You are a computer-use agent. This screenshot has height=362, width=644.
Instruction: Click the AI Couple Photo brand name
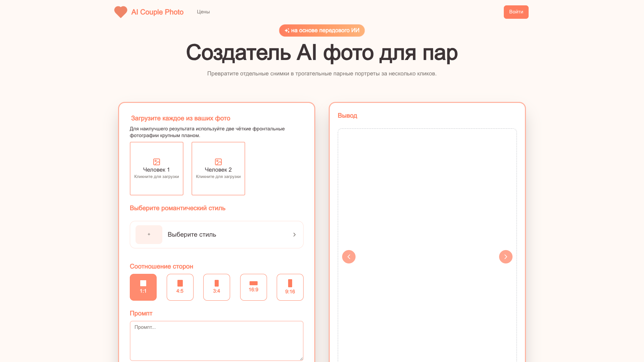point(157,12)
